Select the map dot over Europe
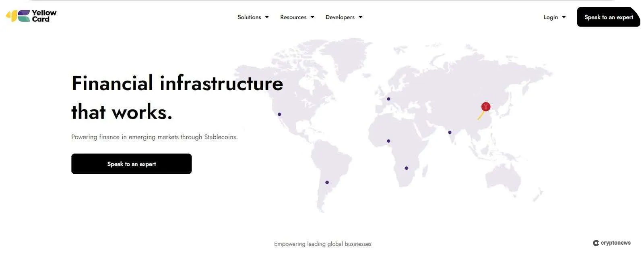 click(388, 99)
